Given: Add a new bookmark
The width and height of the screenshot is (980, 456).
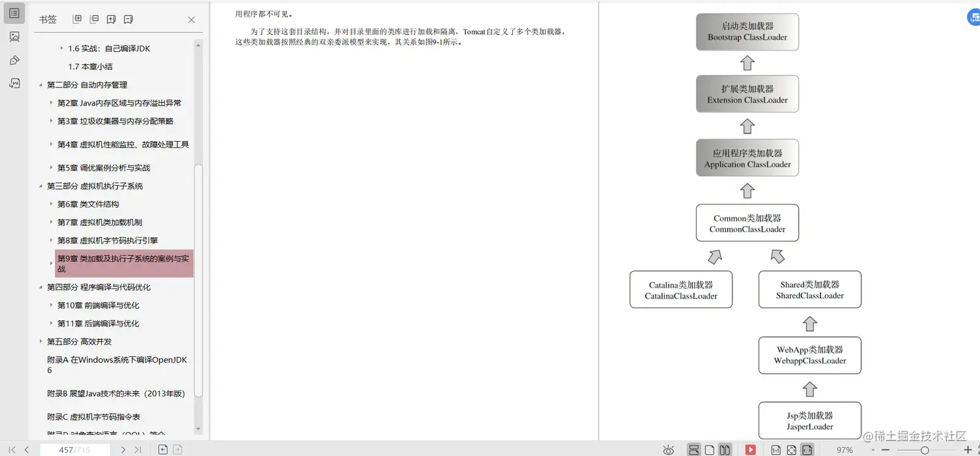Looking at the screenshot, I should pyautogui.click(x=111, y=19).
